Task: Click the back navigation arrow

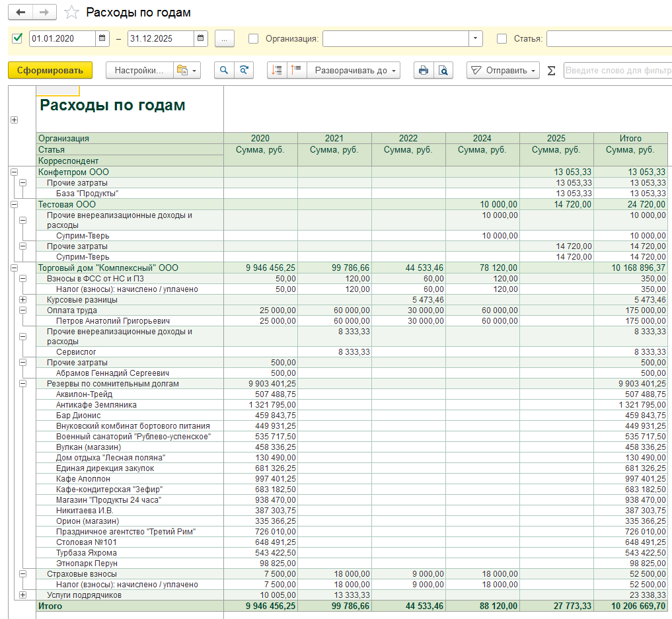Action: (20, 13)
